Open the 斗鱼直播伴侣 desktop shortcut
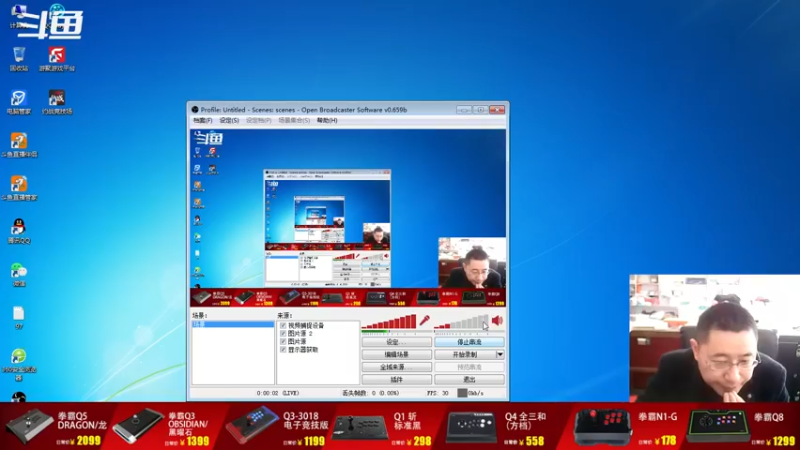The image size is (800, 450). (x=19, y=145)
